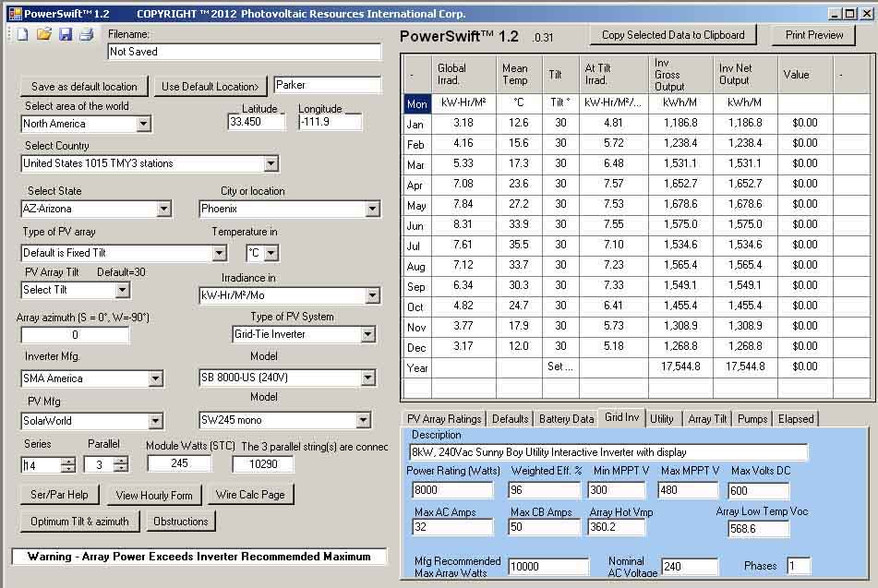Click the Jan row label in table

point(416,124)
